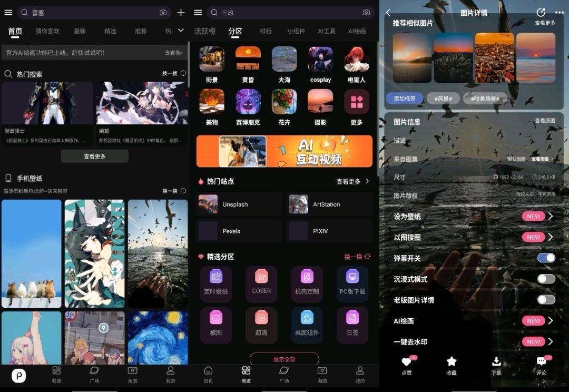Tap the #唯美场景# tag
The width and height of the screenshot is (569, 392).
[x=485, y=99]
